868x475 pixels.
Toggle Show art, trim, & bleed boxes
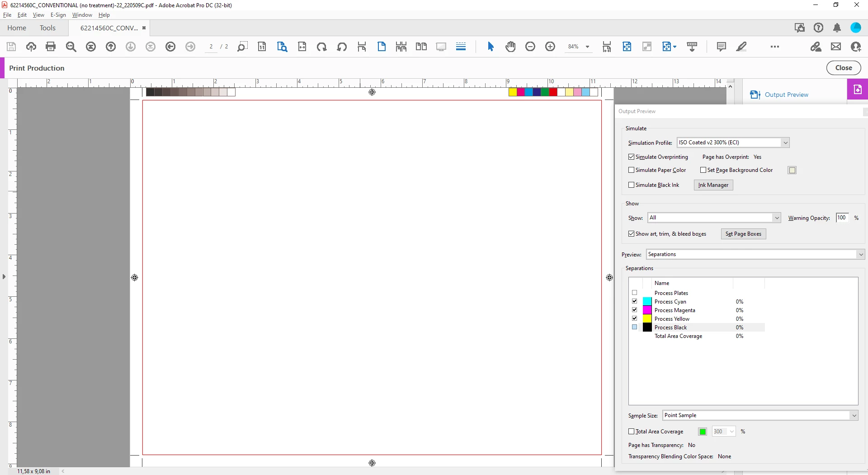(x=632, y=234)
